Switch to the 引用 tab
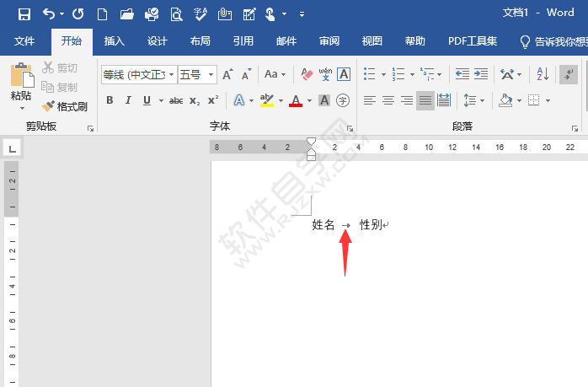The width and height of the screenshot is (588, 387). pyautogui.click(x=243, y=41)
